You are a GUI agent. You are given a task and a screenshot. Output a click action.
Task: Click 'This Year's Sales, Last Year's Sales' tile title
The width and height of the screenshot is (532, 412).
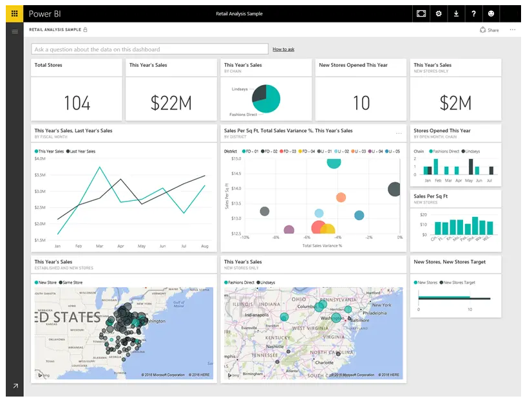(x=73, y=131)
